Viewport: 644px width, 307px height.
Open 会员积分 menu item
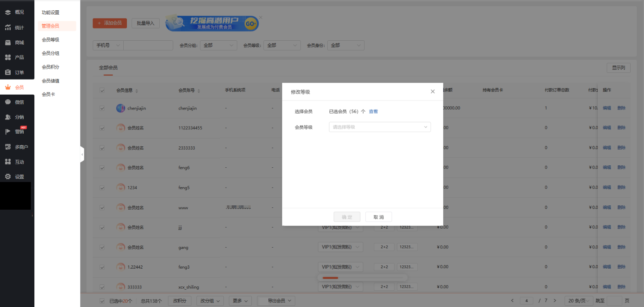(51, 67)
